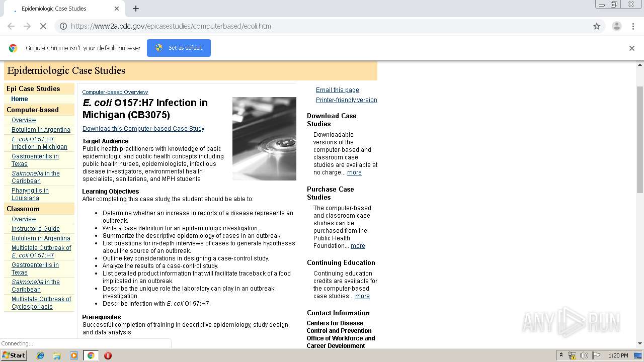Open Botulism in Argentina under Computer-based
This screenshot has height=362, width=644.
(x=41, y=130)
